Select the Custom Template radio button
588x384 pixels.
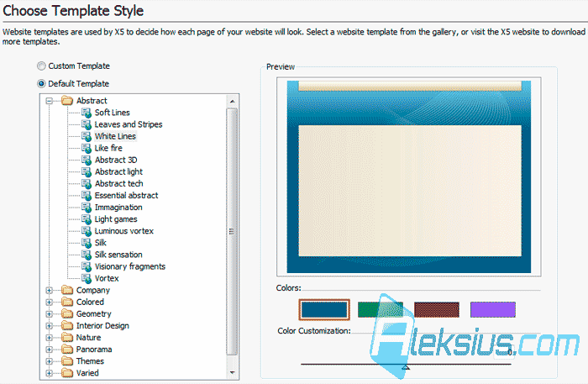coord(41,66)
